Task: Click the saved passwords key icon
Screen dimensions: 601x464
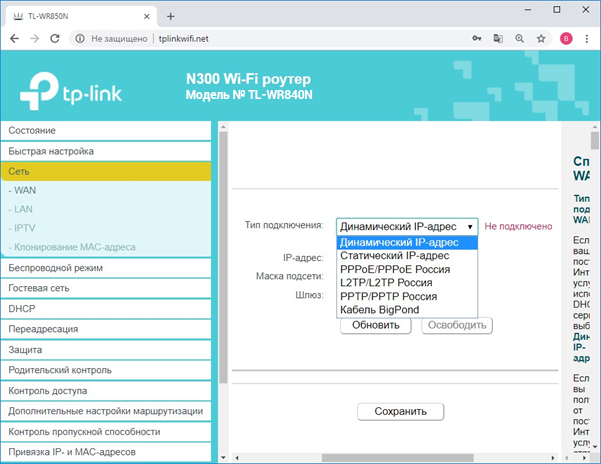Action: (471, 38)
